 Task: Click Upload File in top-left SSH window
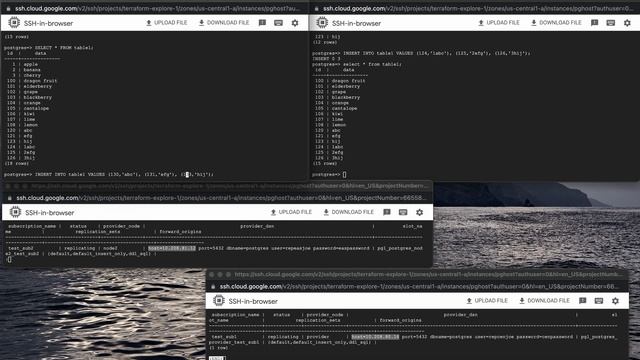tap(167, 23)
